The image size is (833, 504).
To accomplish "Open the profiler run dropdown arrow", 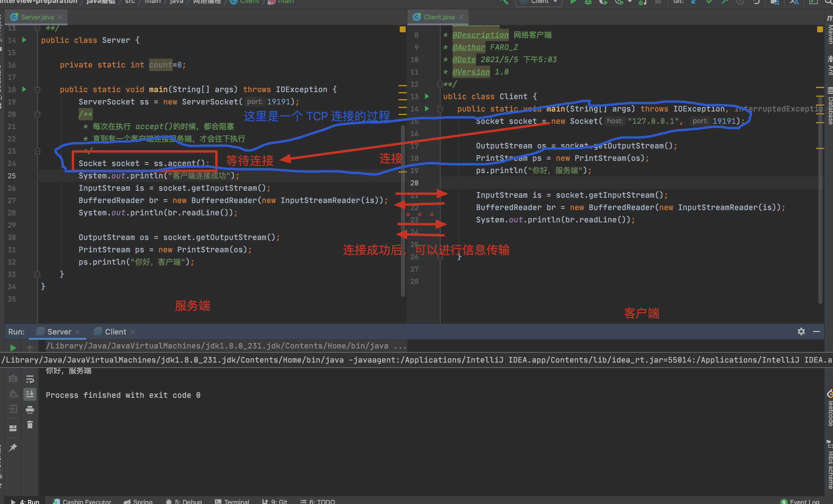I will 630,2.
